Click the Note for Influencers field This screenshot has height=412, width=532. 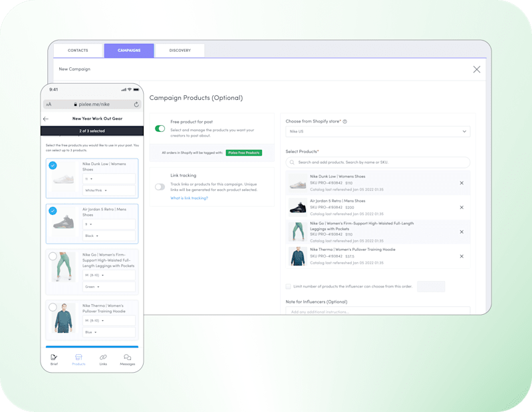[x=378, y=311]
